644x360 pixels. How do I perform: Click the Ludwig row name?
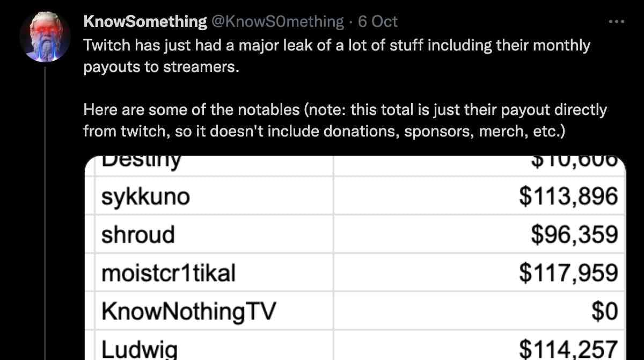click(x=140, y=349)
